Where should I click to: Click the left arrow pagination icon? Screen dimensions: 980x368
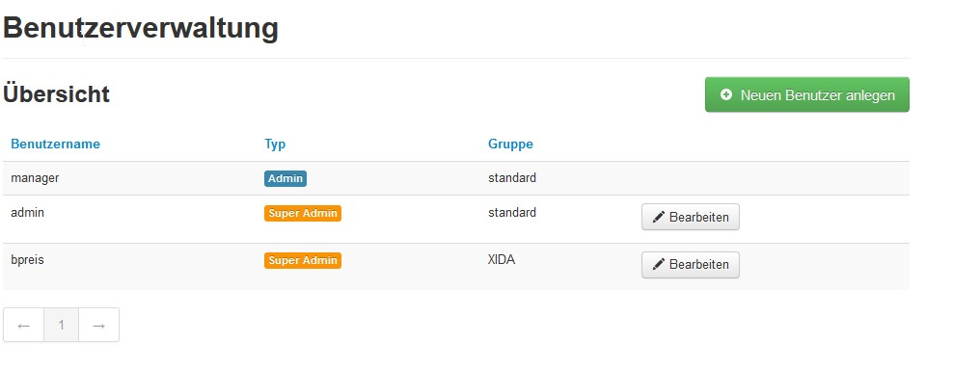click(x=24, y=325)
